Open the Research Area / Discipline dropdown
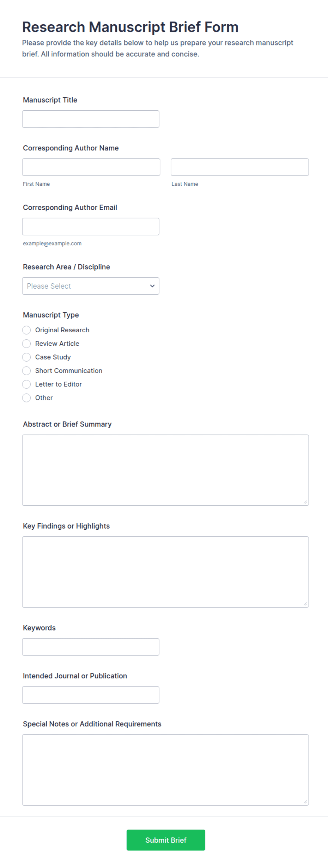 (x=91, y=286)
